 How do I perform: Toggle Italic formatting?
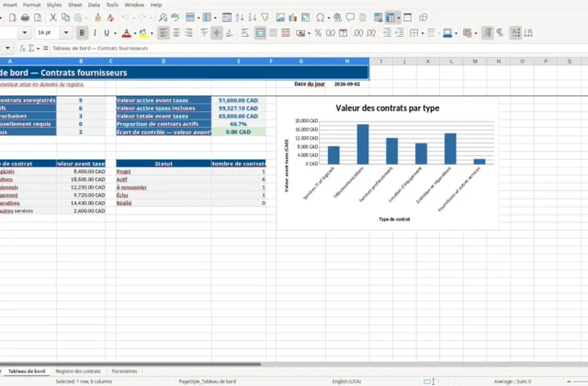pos(95,33)
